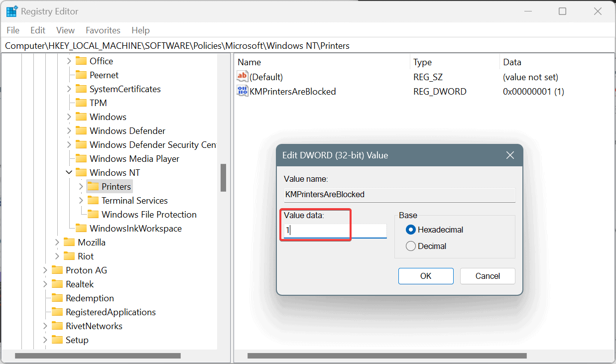Collapse the Windows NT key
The width and height of the screenshot is (616, 364).
(69, 172)
